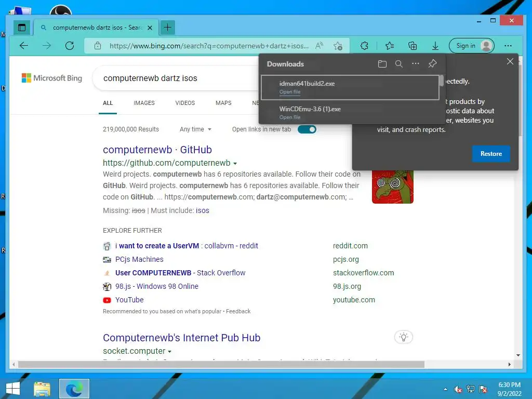
Task: Toggle the Downloads toolbar button
Action: point(435,46)
